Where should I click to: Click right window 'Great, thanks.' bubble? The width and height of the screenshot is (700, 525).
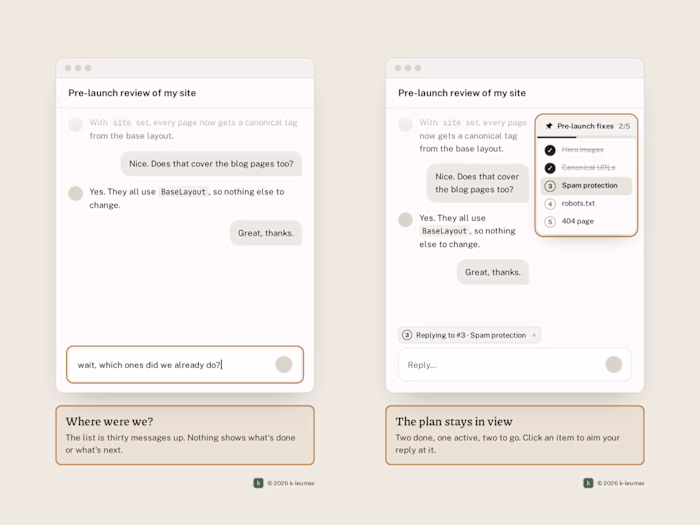pos(493,272)
